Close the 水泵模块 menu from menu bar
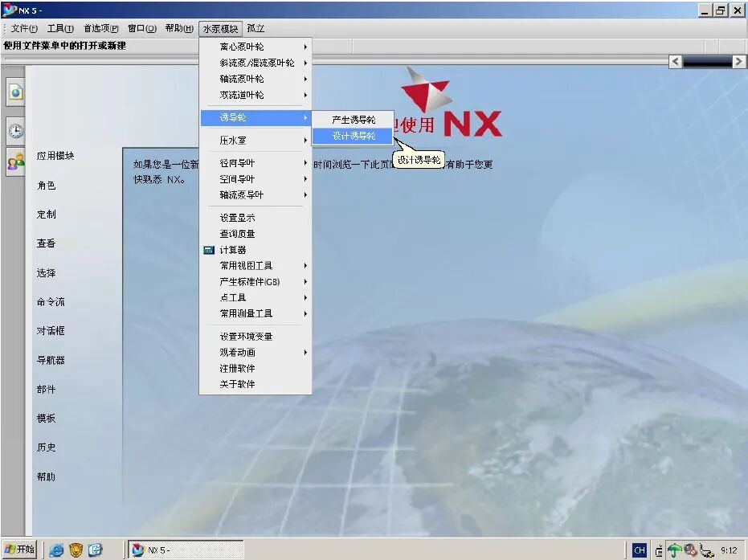The width and height of the screenshot is (748, 560). 220,29
